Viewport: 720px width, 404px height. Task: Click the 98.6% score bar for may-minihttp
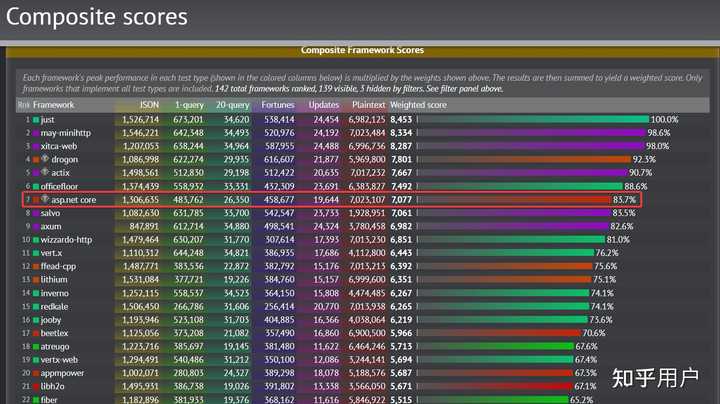[x=531, y=133]
